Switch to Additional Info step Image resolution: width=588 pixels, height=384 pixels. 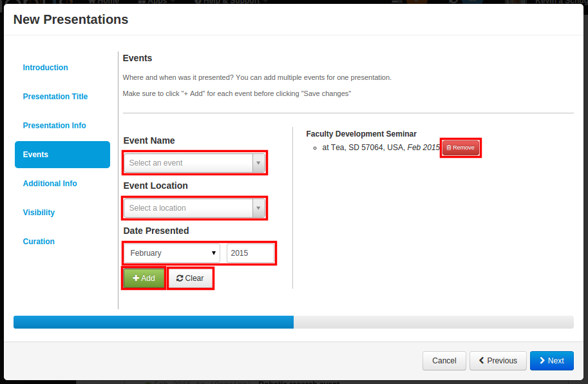[x=50, y=184]
